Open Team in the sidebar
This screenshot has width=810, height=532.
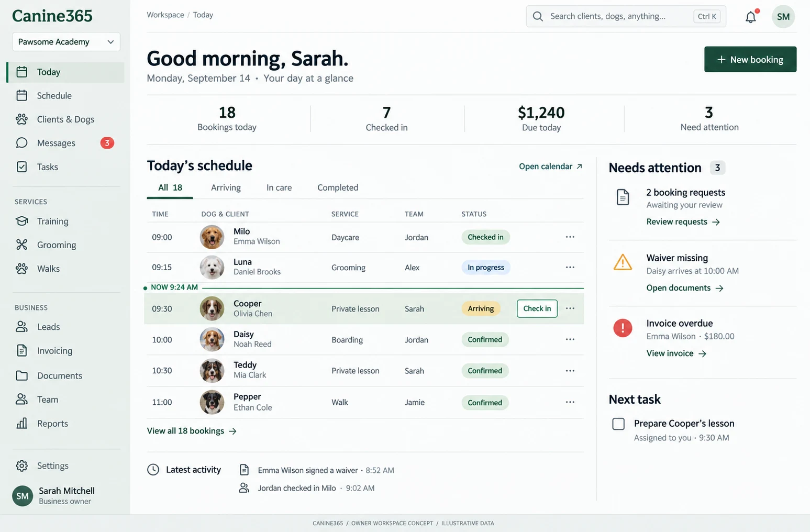pos(65,400)
